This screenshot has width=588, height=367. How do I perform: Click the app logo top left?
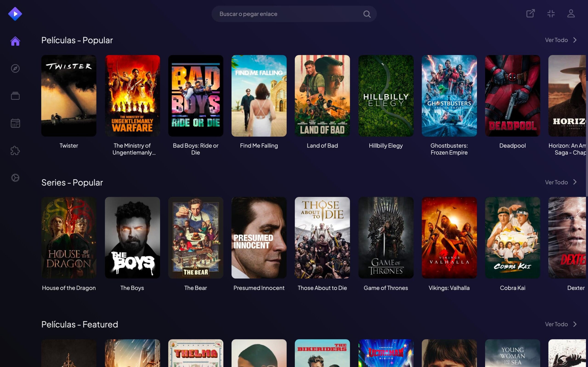click(x=15, y=14)
